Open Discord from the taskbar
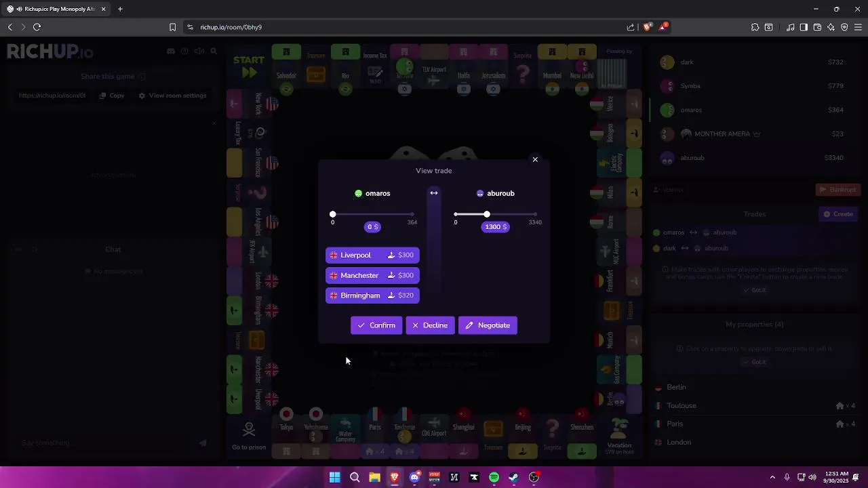Screen dimensions: 868x488 coord(414,478)
